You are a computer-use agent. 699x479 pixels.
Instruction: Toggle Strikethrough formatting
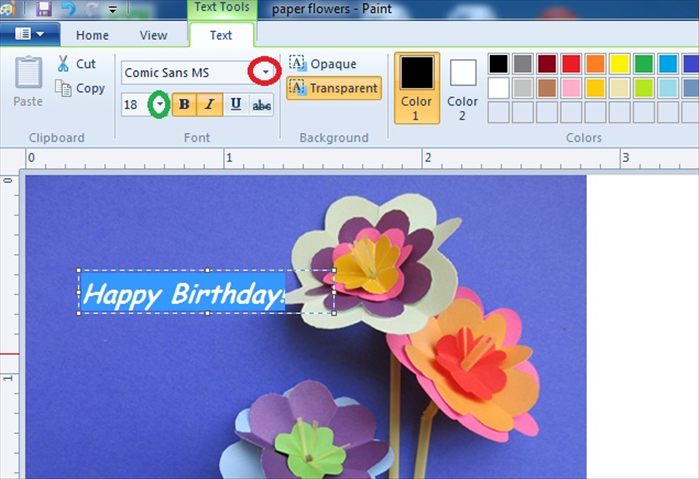(261, 105)
